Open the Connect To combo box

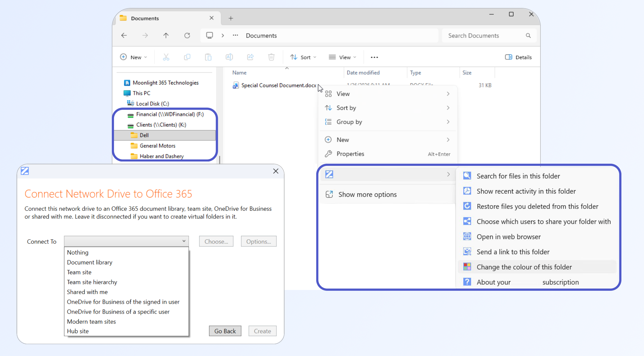coord(126,241)
